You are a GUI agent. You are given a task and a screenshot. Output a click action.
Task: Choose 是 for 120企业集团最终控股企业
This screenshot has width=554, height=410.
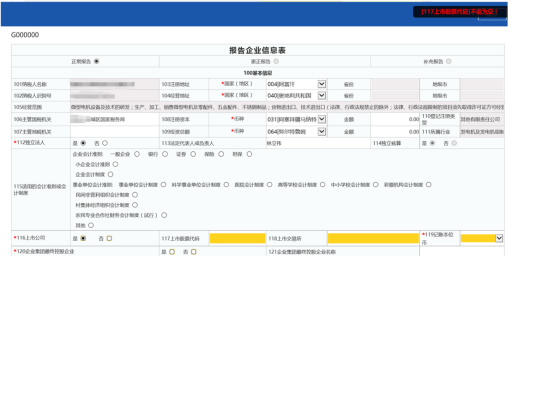[x=172, y=252]
